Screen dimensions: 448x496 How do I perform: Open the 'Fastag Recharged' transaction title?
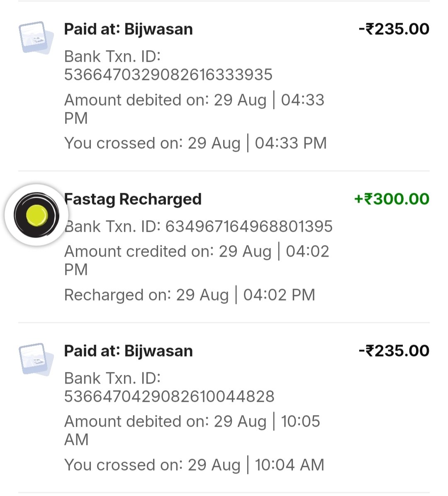pyautogui.click(x=133, y=199)
